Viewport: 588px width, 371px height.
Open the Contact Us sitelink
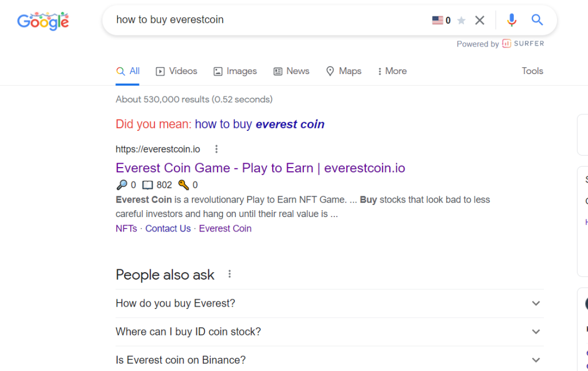coord(168,229)
